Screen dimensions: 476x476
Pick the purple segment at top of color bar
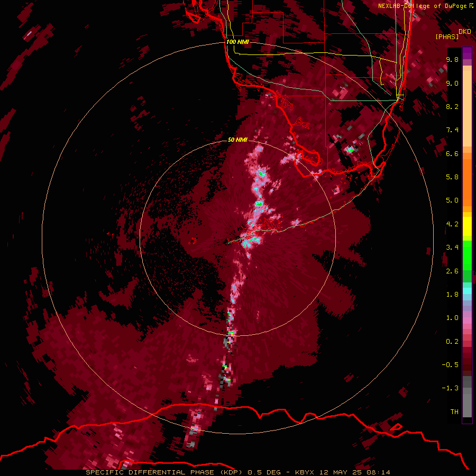pos(467,53)
